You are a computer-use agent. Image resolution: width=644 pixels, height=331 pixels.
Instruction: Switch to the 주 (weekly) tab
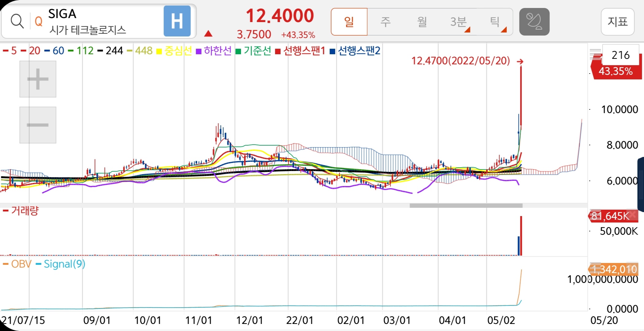tap(385, 22)
